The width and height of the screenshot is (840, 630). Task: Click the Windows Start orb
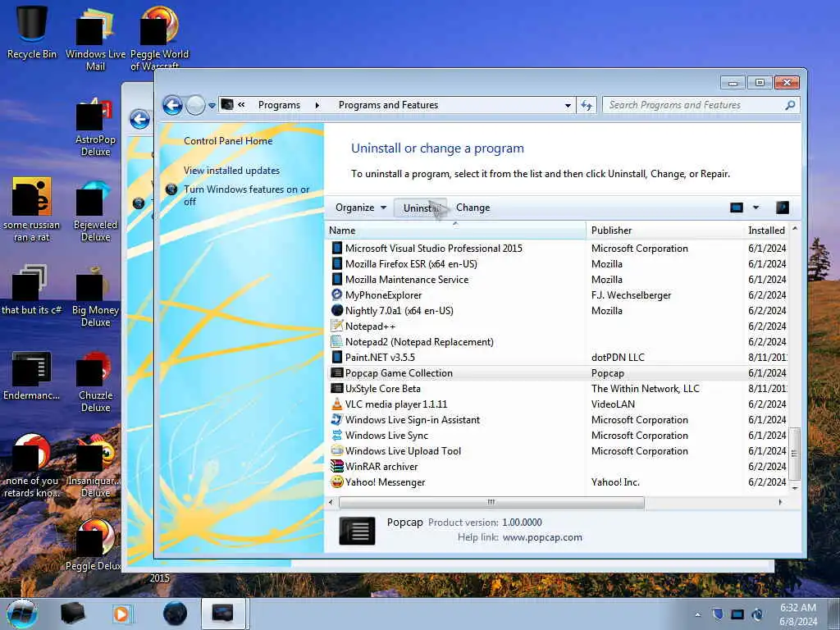22,614
